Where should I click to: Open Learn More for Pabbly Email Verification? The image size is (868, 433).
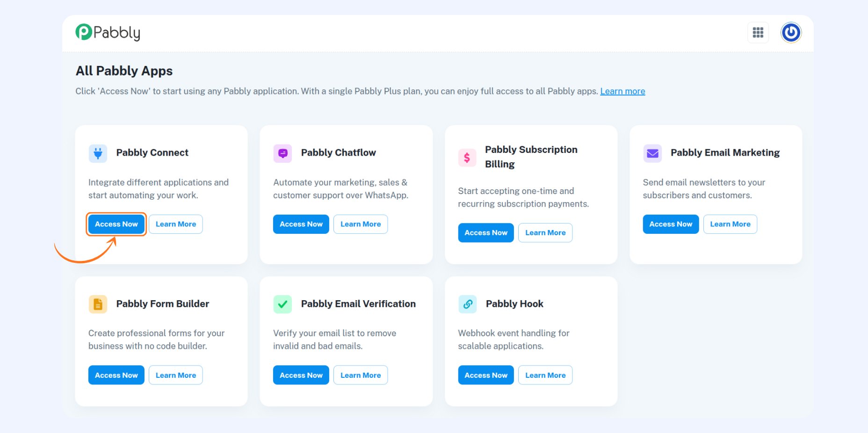360,375
